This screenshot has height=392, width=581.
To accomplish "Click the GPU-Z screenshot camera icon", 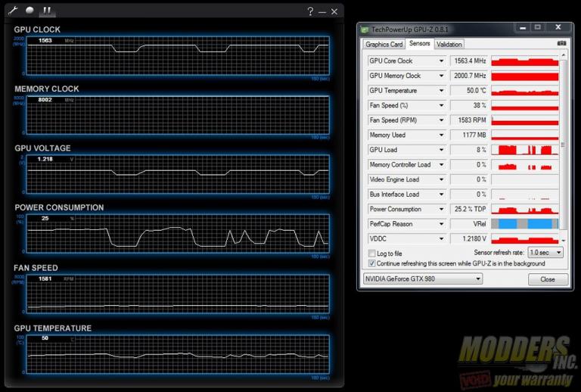I will pyautogui.click(x=561, y=44).
